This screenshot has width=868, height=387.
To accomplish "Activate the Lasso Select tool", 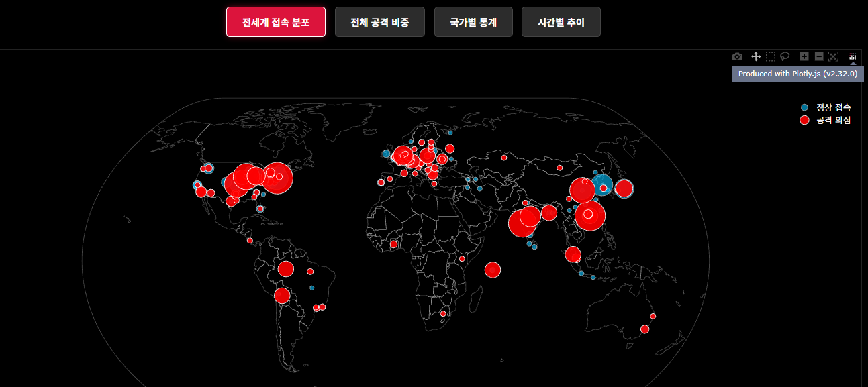I will [785, 56].
